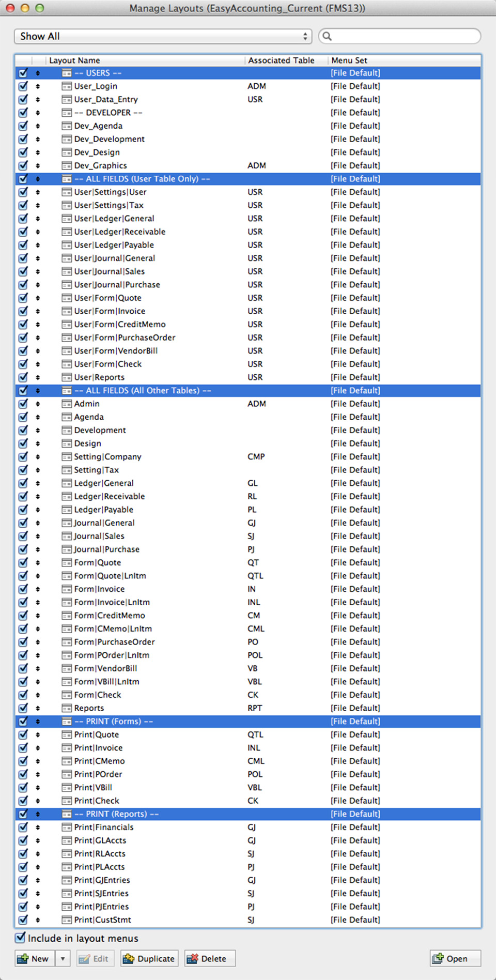
Task: Select the Form|POrder|LnItm layout name
Action: coord(112,655)
